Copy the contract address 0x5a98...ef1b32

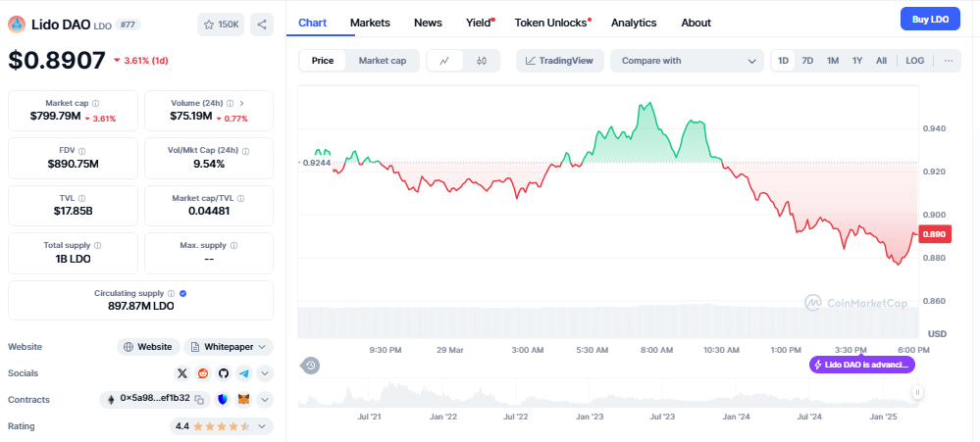(199, 400)
